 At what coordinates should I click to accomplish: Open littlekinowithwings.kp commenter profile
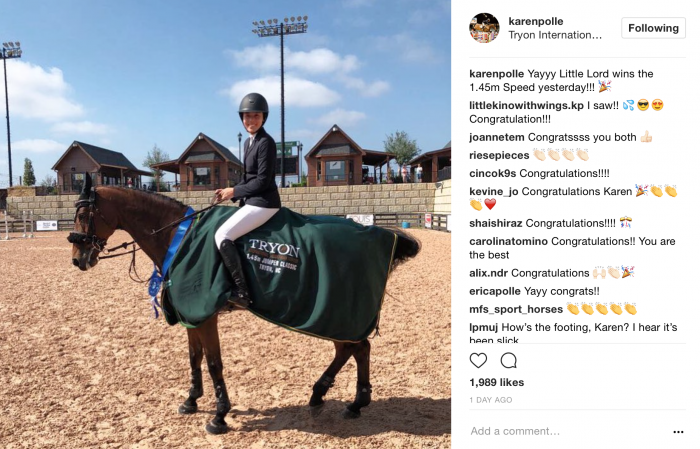pyautogui.click(x=526, y=105)
